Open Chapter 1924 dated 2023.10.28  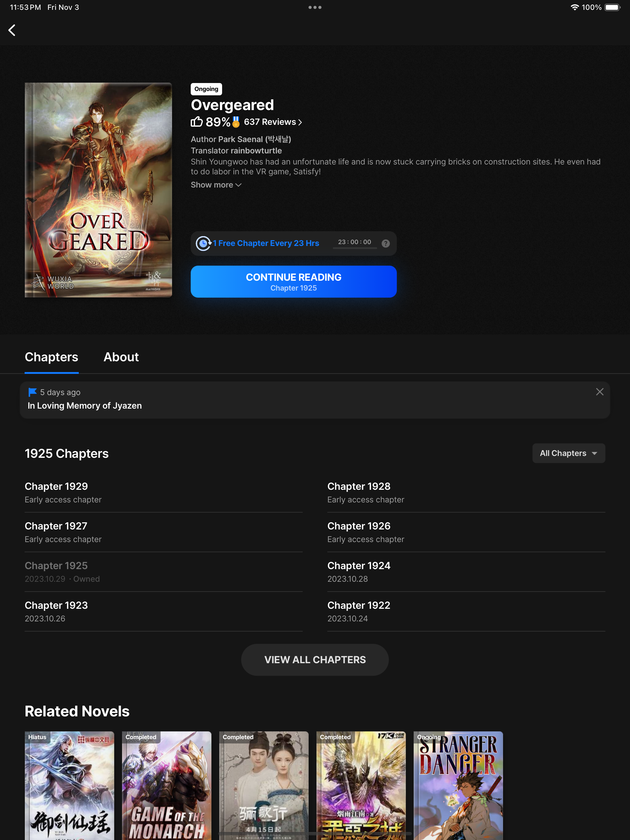pos(466,572)
